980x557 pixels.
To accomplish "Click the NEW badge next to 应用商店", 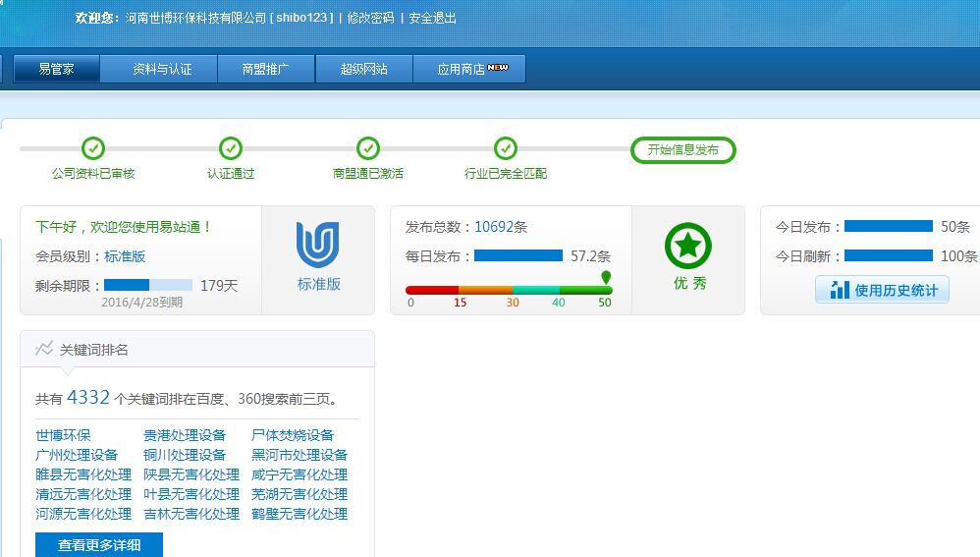I will [x=498, y=67].
